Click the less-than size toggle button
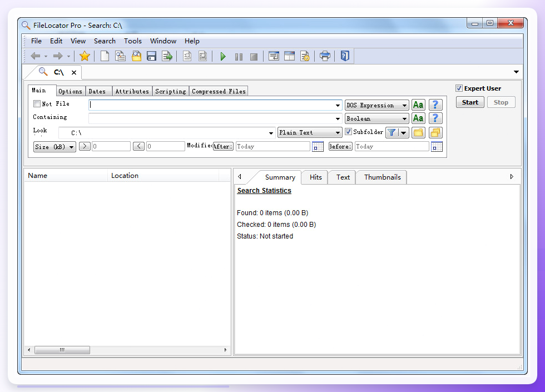 (138, 146)
